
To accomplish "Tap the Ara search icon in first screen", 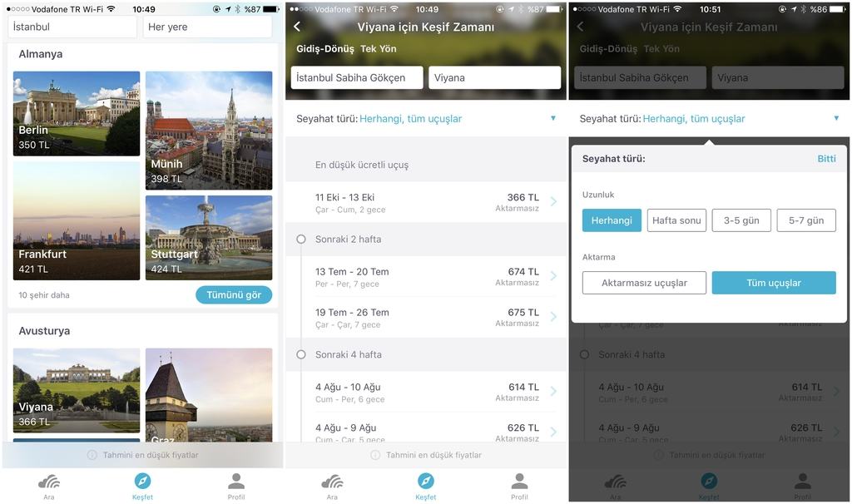I will 49,482.
